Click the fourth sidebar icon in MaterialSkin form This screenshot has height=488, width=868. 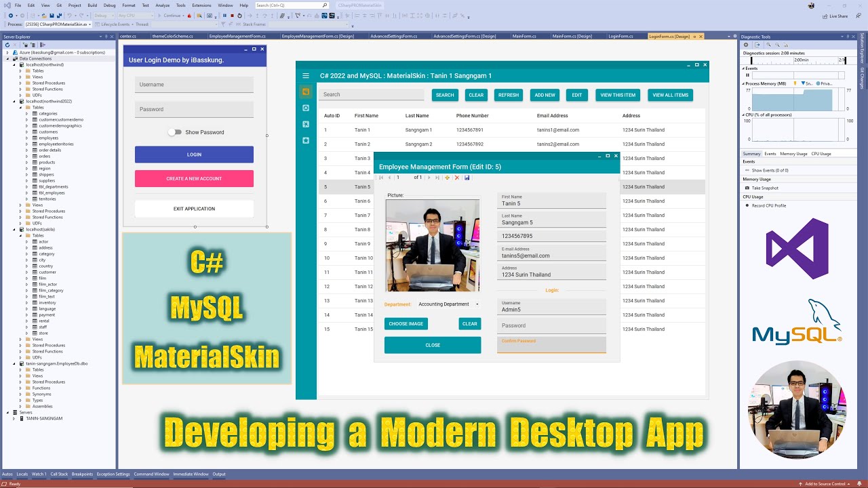tap(306, 140)
